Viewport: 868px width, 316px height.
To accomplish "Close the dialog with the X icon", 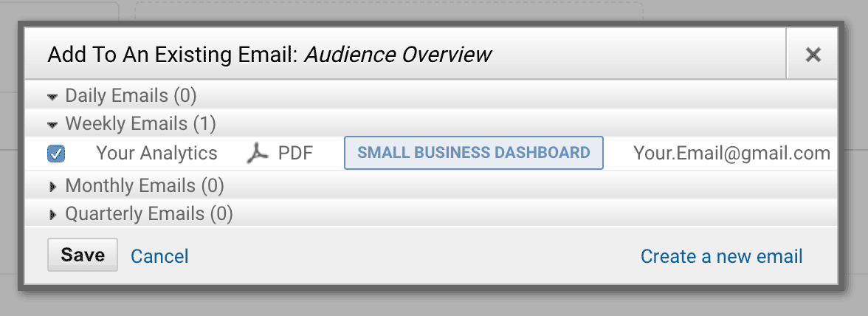I will pyautogui.click(x=813, y=54).
